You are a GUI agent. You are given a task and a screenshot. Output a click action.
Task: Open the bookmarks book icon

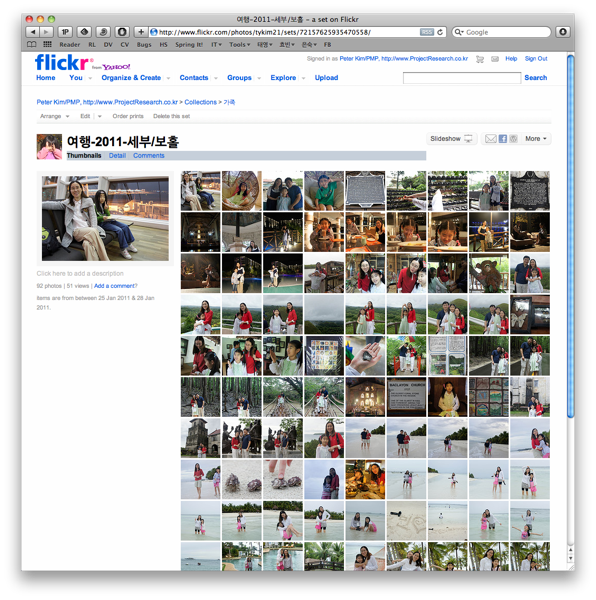click(x=32, y=44)
